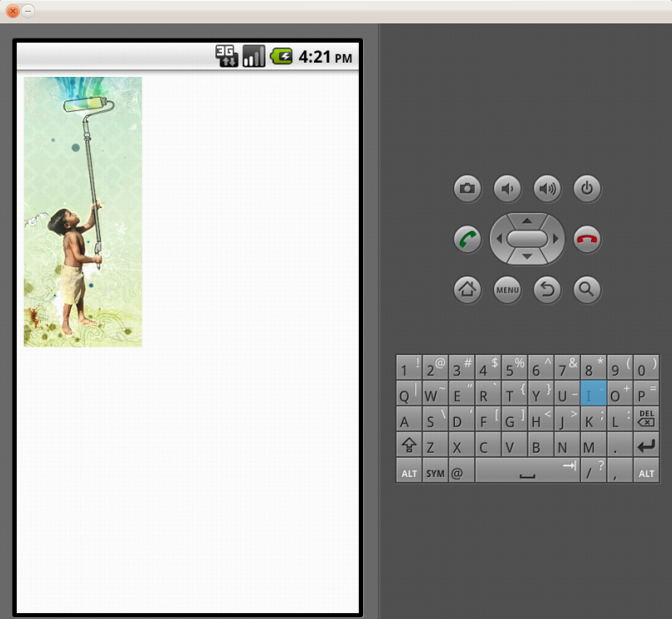
Task: Click the Y key
Action: tap(540, 393)
